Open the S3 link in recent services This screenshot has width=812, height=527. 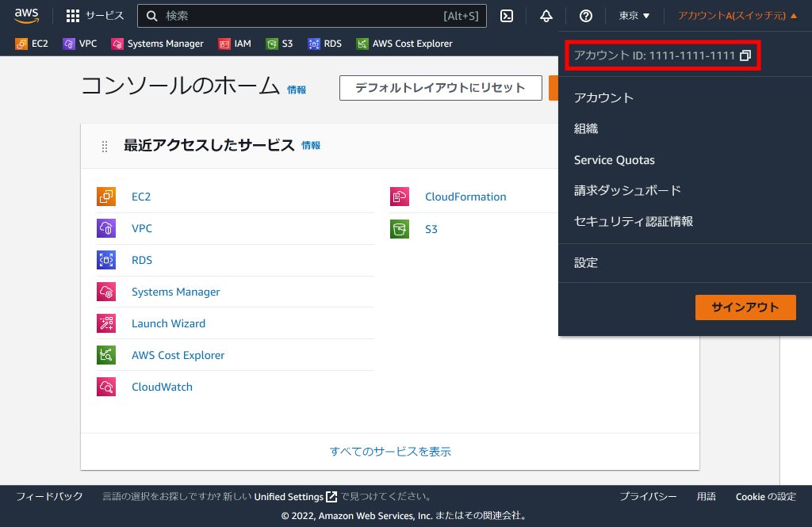tap(431, 229)
